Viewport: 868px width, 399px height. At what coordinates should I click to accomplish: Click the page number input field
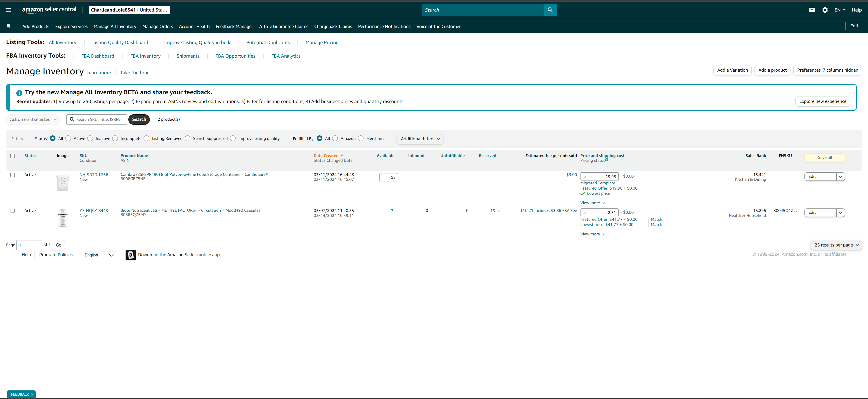(x=29, y=245)
